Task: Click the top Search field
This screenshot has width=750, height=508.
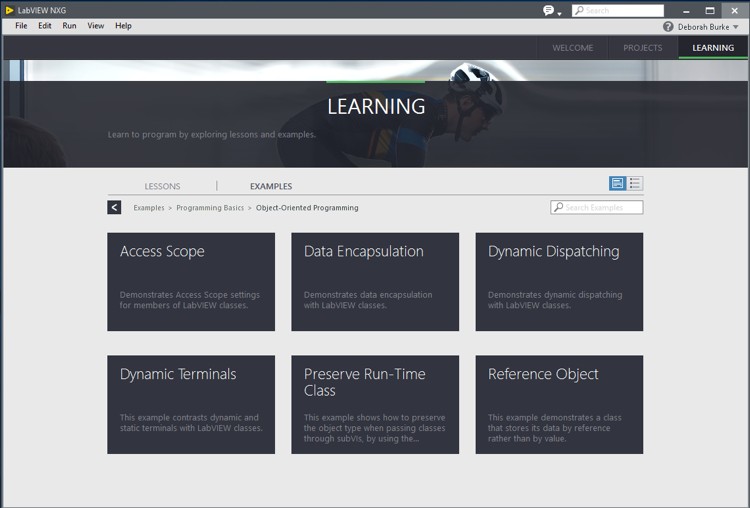Action: [618, 10]
